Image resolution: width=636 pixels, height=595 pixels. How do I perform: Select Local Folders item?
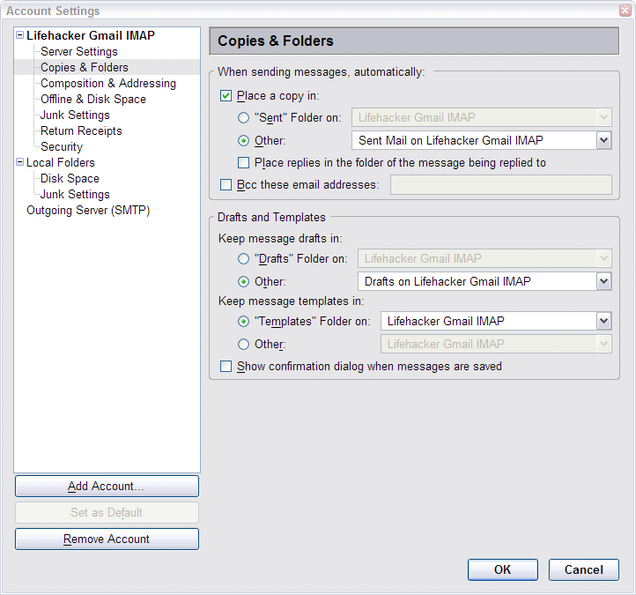(60, 163)
